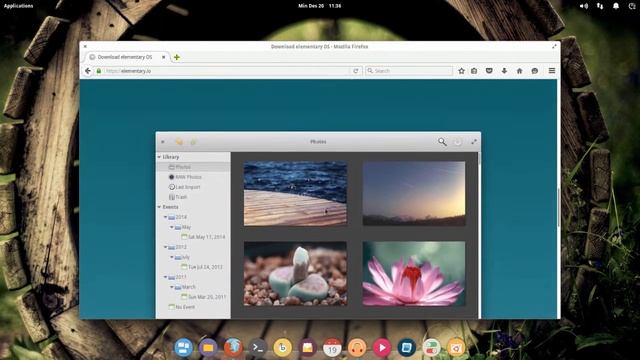Select the ocean and wooden deck photo

point(295,193)
